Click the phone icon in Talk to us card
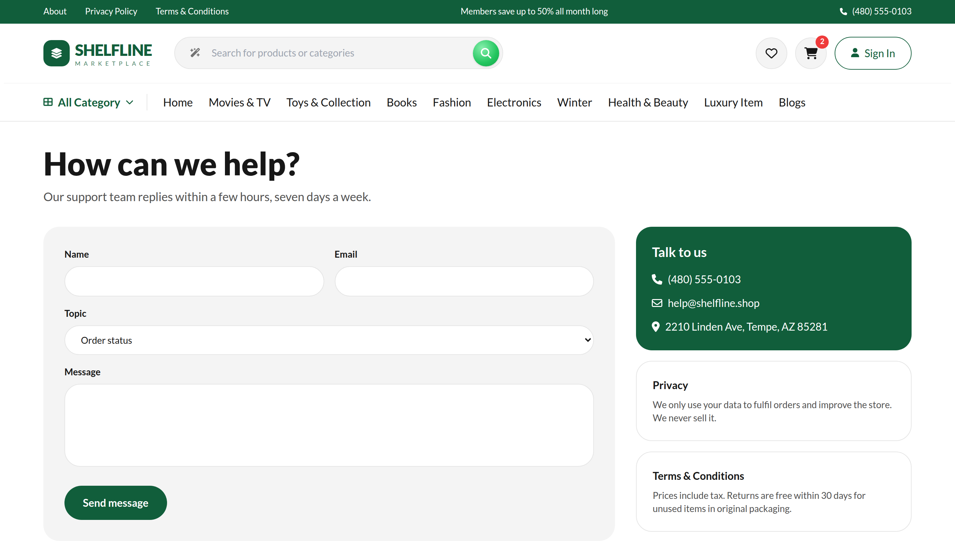The height and width of the screenshot is (560, 955). pyautogui.click(x=657, y=279)
